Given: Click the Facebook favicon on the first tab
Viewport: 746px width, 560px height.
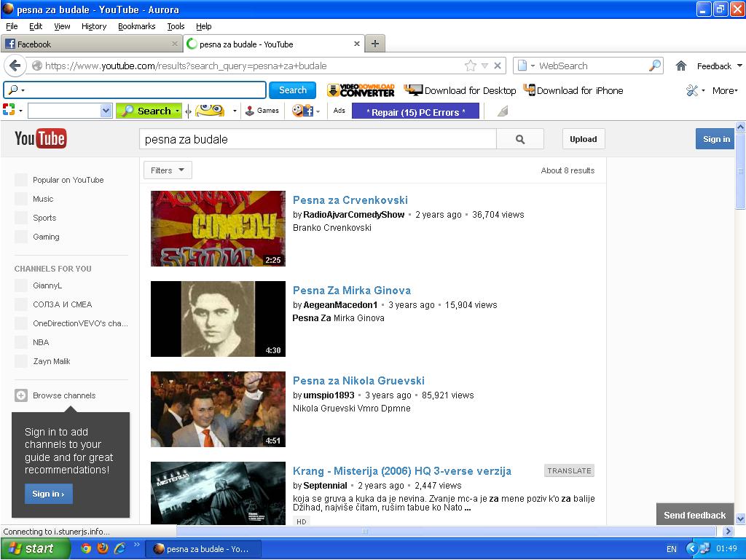Looking at the screenshot, I should tap(10, 44).
